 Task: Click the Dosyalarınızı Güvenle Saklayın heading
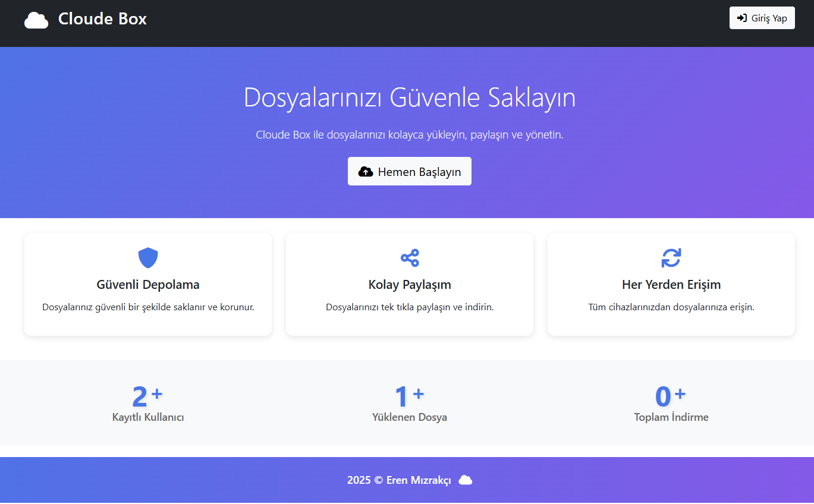coord(409,98)
